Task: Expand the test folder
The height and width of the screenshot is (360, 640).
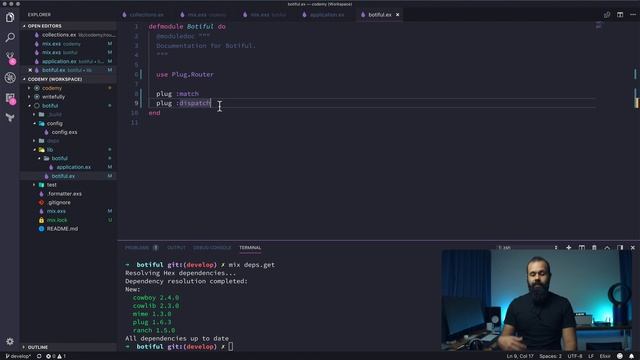Action: pyautogui.click(x=51, y=185)
